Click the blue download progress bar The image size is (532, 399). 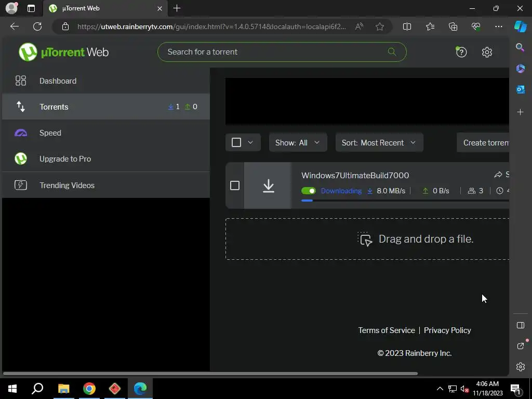(x=307, y=201)
